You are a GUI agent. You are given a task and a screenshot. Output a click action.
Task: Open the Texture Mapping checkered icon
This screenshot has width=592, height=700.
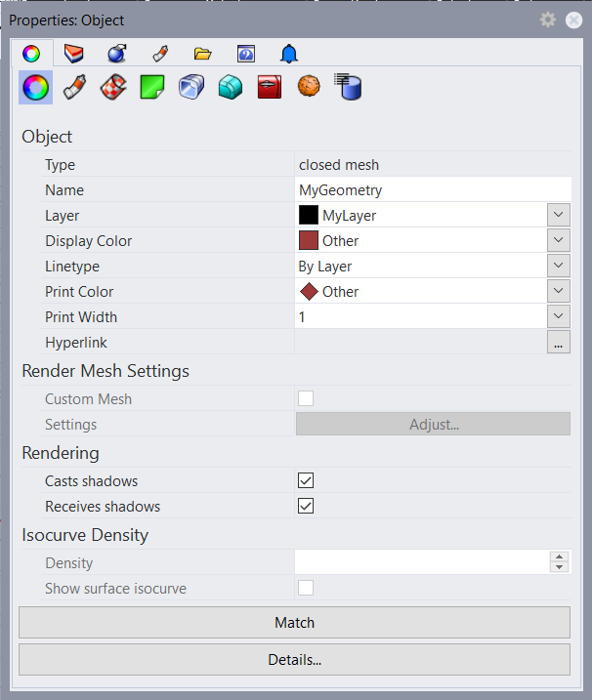112,88
